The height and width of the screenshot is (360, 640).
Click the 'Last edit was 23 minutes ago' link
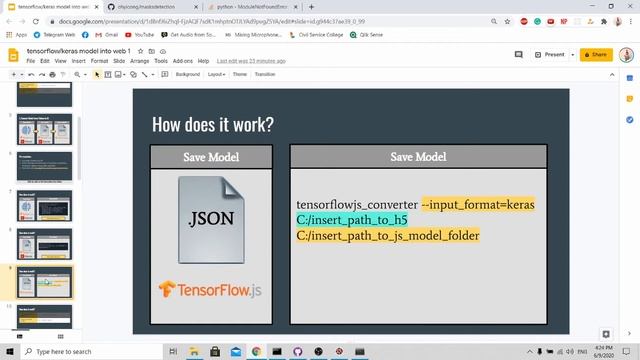pyautogui.click(x=251, y=61)
